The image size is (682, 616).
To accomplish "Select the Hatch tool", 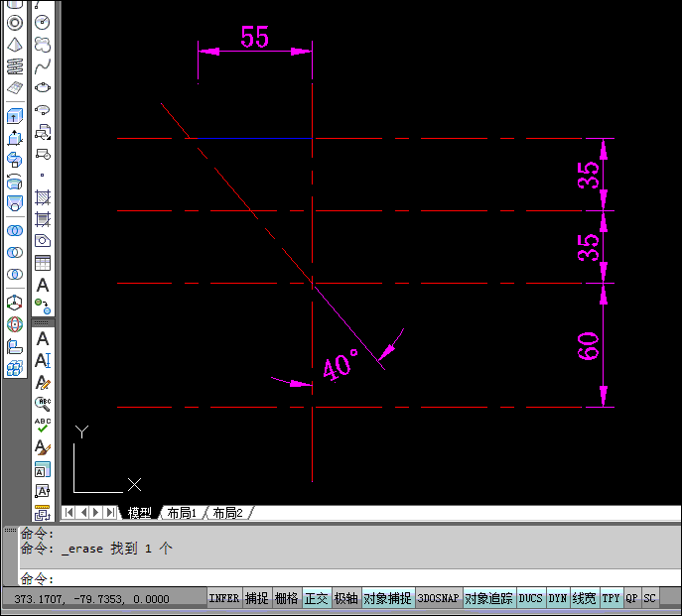I will coord(43,197).
